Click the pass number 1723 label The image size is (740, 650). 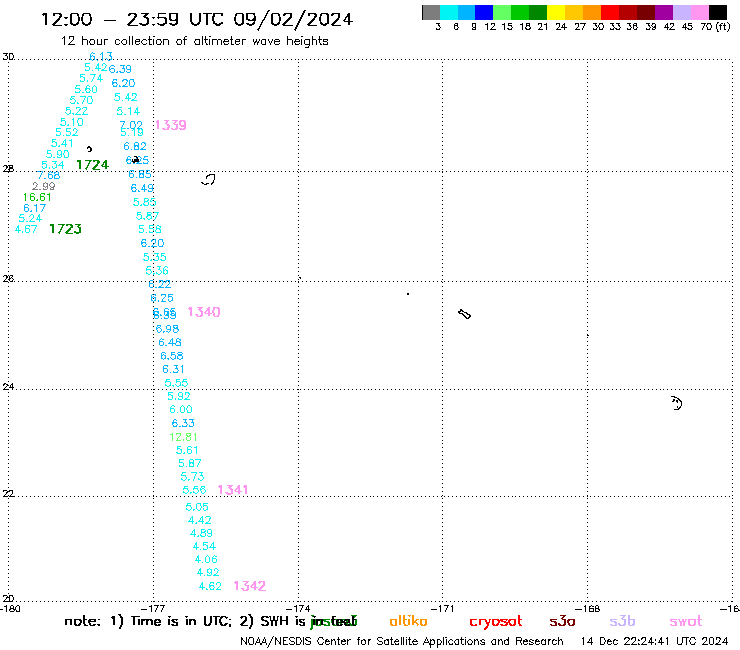tap(66, 229)
